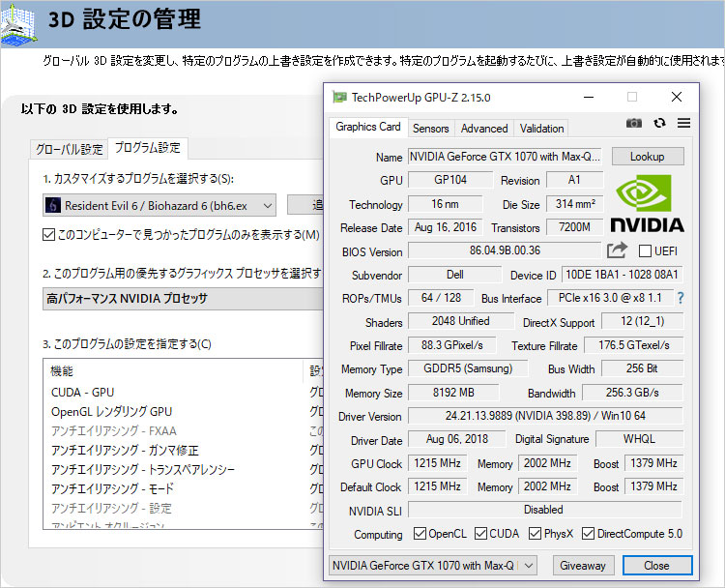
Task: Open the GPU-Z hamburger menu
Action: 683,123
